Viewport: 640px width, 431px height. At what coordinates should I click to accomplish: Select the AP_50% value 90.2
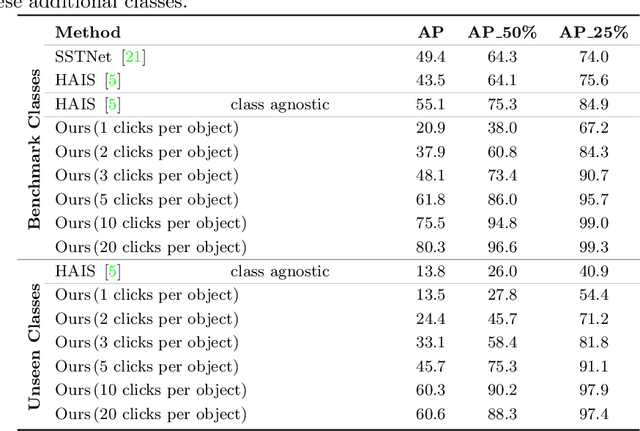tap(502, 390)
